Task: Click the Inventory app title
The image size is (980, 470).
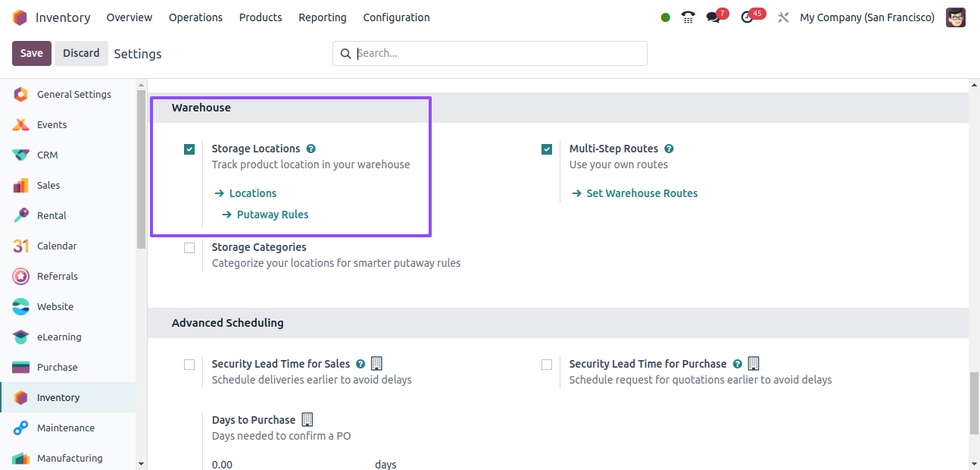Action: point(63,17)
